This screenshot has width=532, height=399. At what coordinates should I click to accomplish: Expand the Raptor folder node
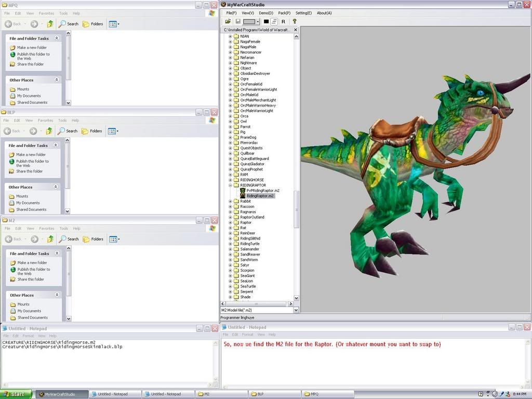point(230,222)
